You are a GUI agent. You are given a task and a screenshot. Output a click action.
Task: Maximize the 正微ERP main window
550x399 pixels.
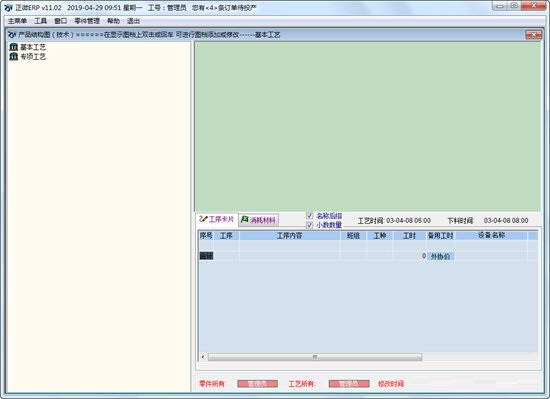click(x=514, y=6)
